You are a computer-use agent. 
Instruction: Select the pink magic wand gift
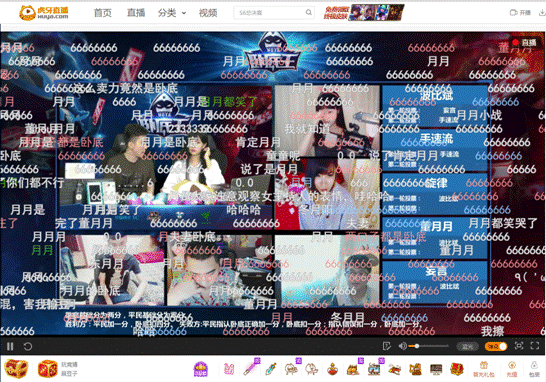(250, 368)
